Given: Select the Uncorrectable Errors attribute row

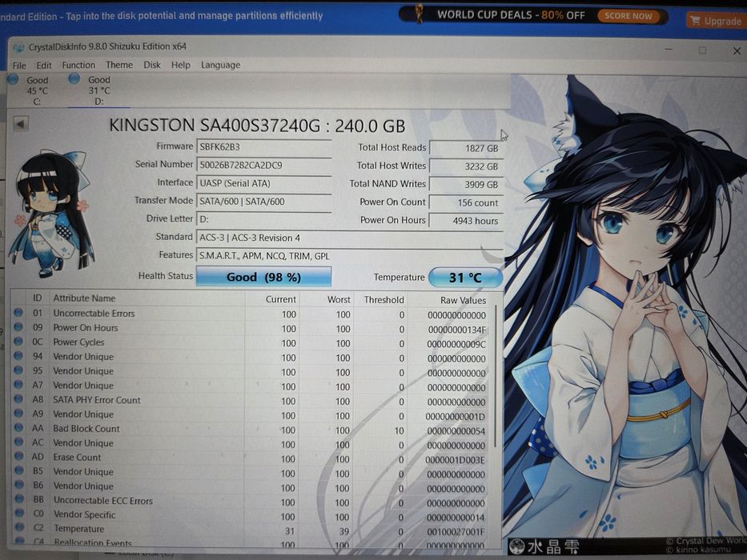Looking at the screenshot, I should pyautogui.click(x=251, y=314).
